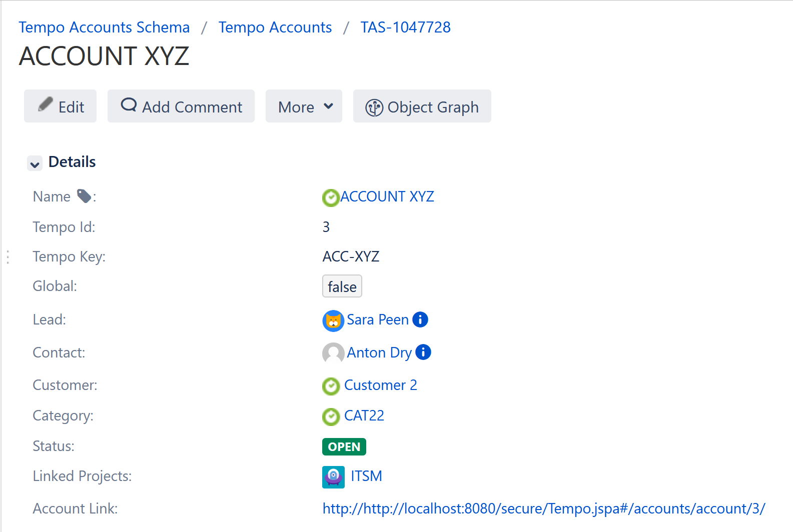This screenshot has width=793, height=532.
Task: Click the OPEN status badge
Action: 344,446
